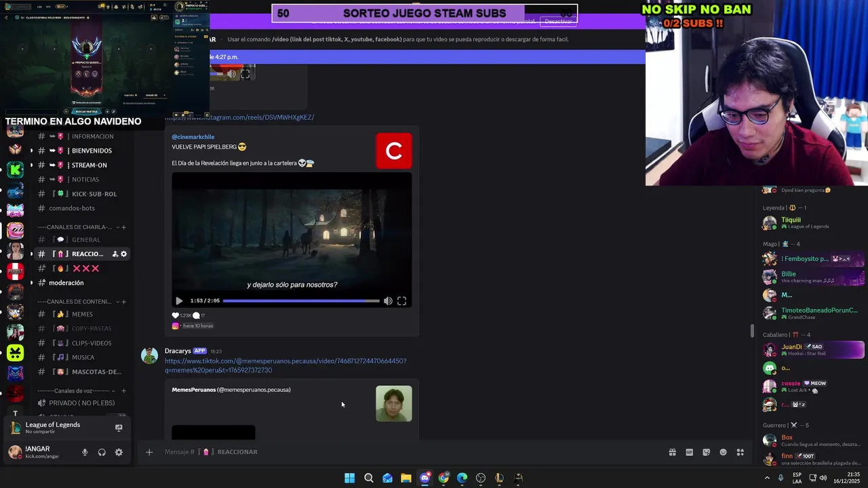Open the emoji picker

pyautogui.click(x=723, y=452)
